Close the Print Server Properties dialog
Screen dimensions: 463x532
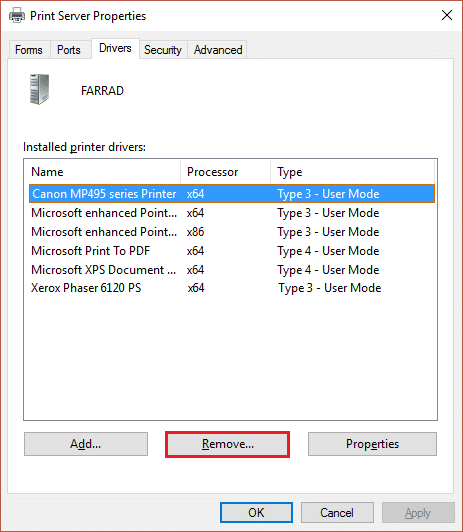[x=447, y=15]
